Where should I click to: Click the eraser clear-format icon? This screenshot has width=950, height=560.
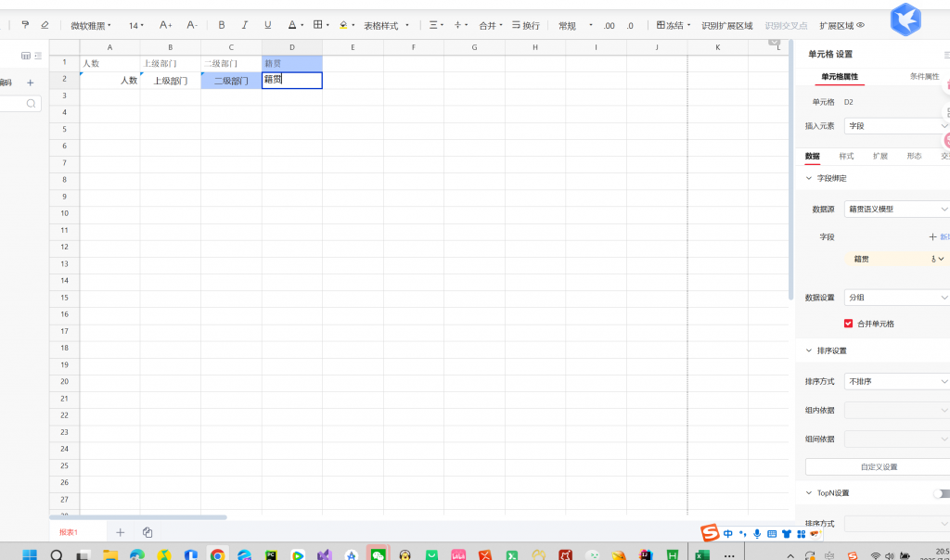pos(45,25)
